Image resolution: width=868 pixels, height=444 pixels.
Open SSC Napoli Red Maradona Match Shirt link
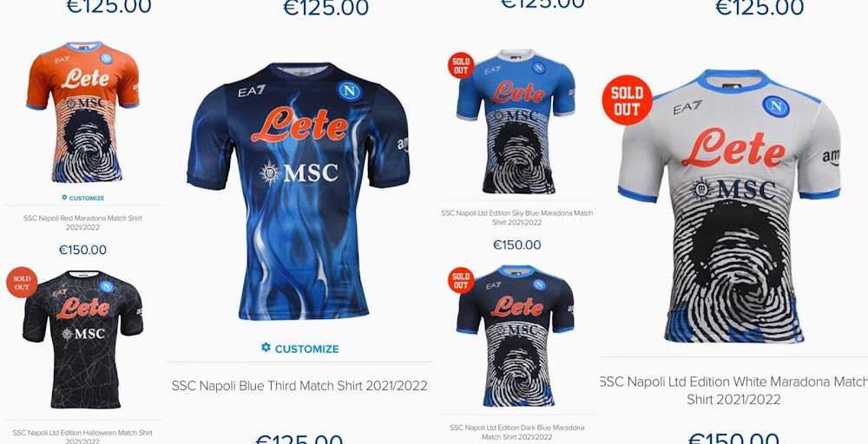(83, 223)
